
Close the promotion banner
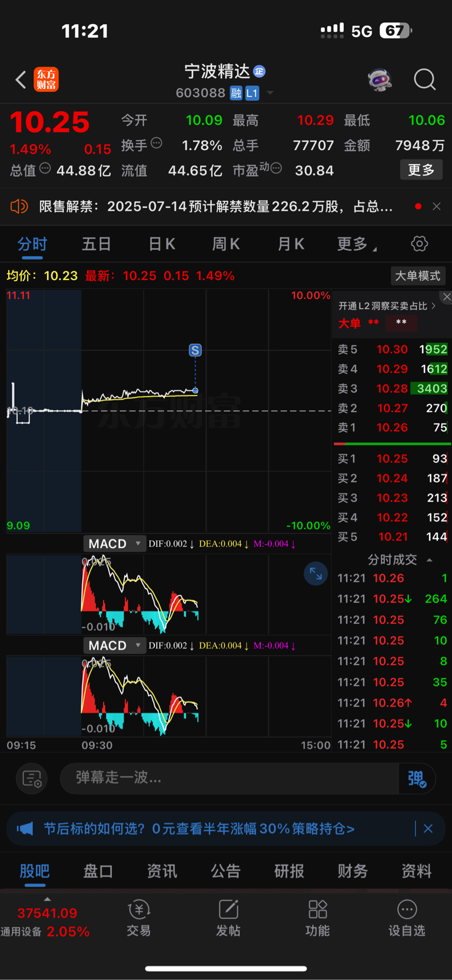(x=428, y=829)
